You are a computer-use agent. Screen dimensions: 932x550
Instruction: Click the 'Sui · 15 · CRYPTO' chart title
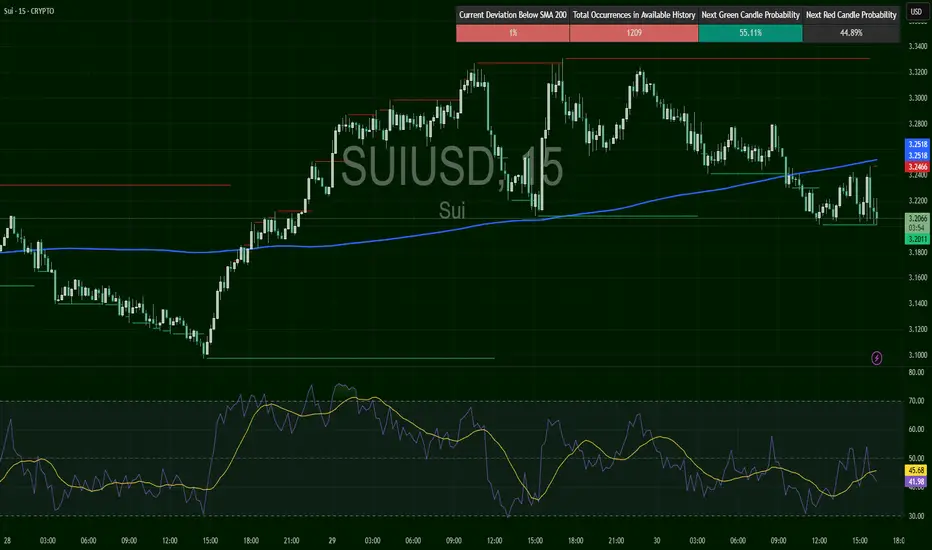[29, 11]
